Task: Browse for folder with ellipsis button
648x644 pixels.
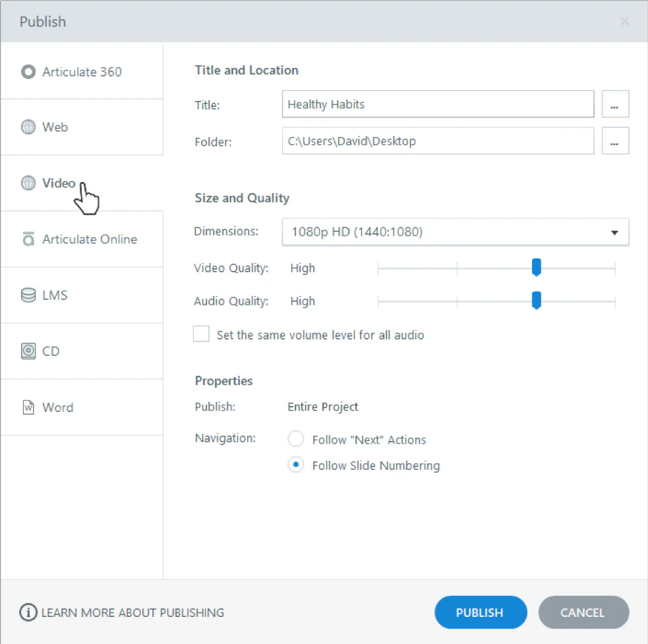Action: 615,141
